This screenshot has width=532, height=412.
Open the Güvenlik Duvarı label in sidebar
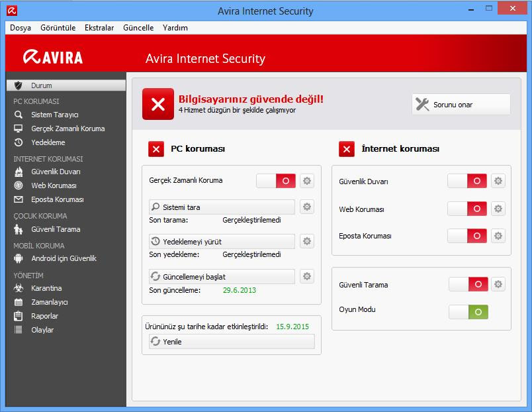pos(56,172)
